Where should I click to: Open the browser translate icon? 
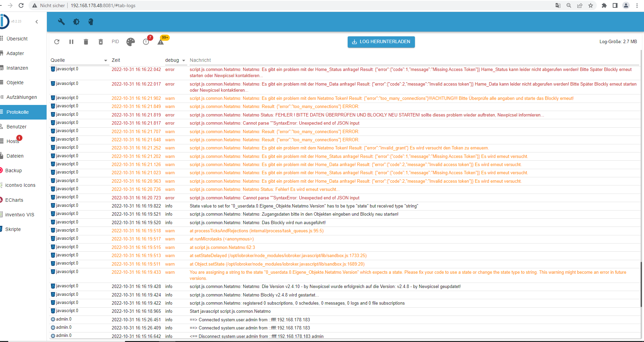pyautogui.click(x=558, y=5)
